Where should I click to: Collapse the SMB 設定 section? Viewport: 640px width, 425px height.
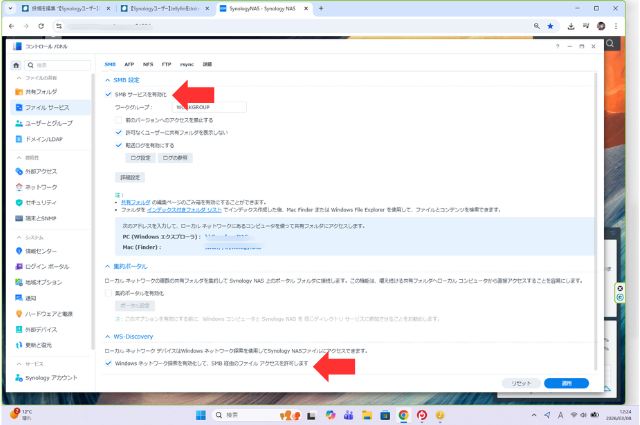(108, 79)
